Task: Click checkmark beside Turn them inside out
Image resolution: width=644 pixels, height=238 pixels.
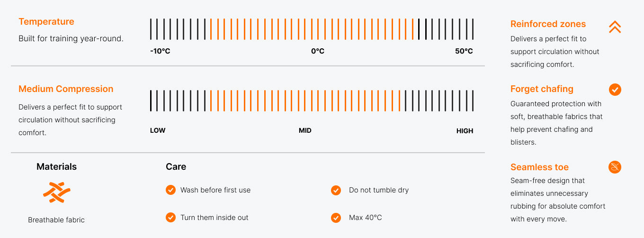Action: pyautogui.click(x=170, y=217)
